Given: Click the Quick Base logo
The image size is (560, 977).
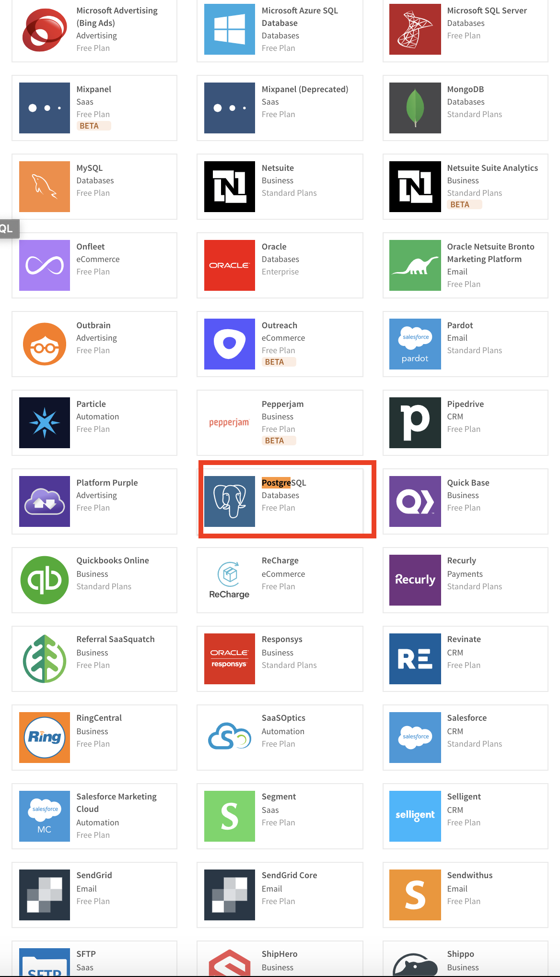Looking at the screenshot, I should 415,501.
